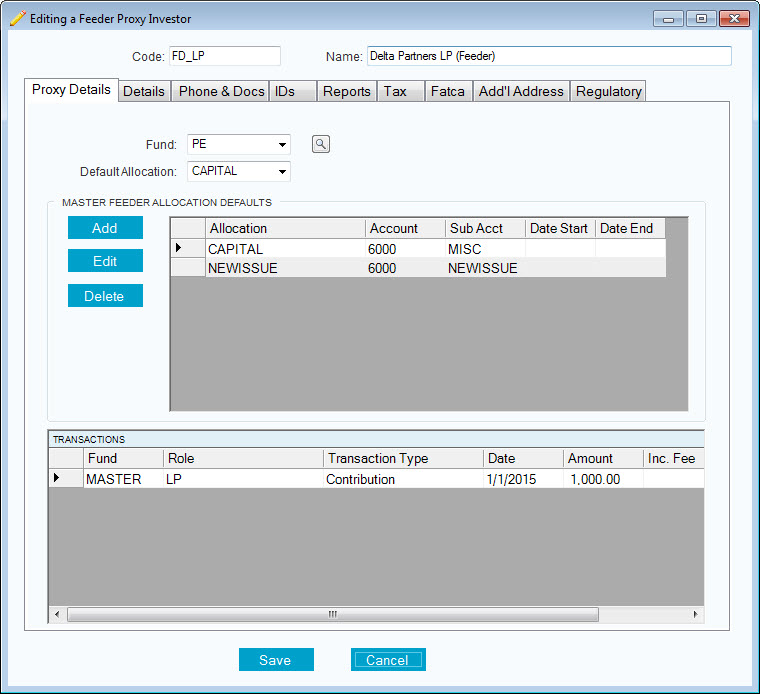Select the Regulatory tab

point(608,91)
